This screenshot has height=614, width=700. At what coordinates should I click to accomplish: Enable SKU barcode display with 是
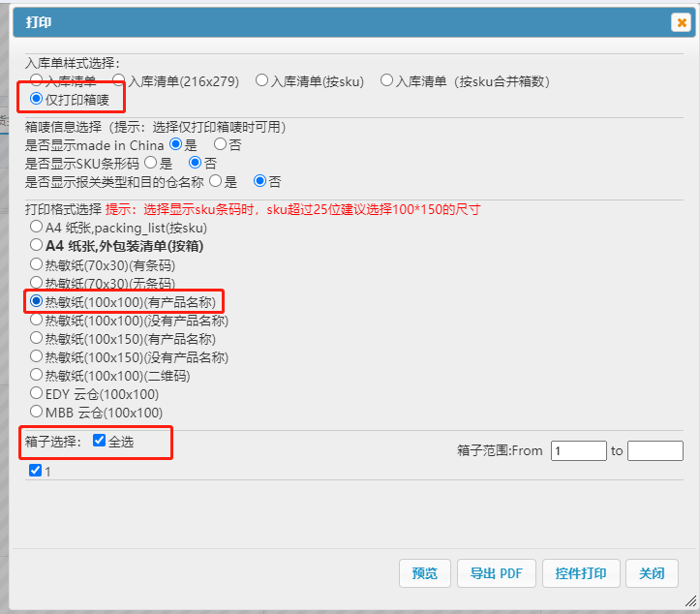click(x=150, y=163)
